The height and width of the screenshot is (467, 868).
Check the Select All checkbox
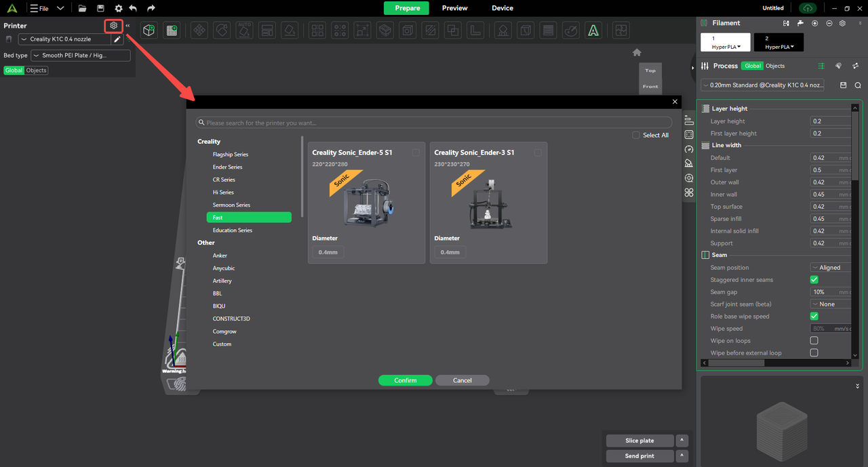tap(636, 135)
